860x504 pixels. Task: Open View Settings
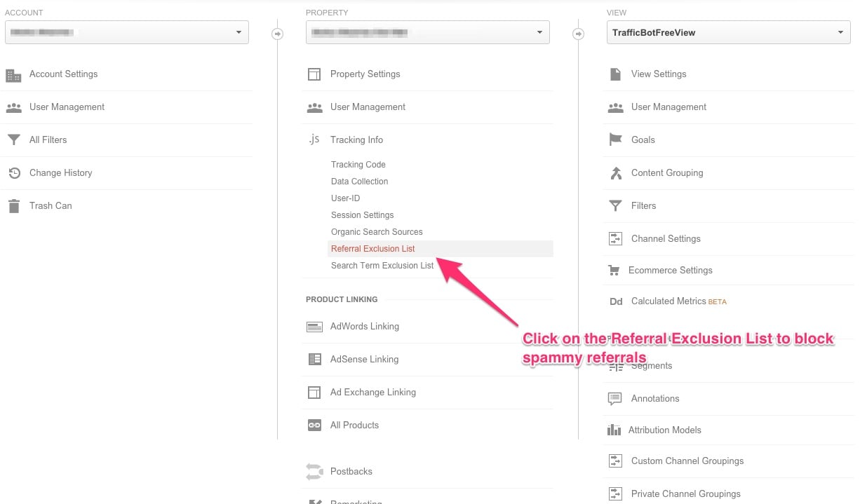[658, 74]
